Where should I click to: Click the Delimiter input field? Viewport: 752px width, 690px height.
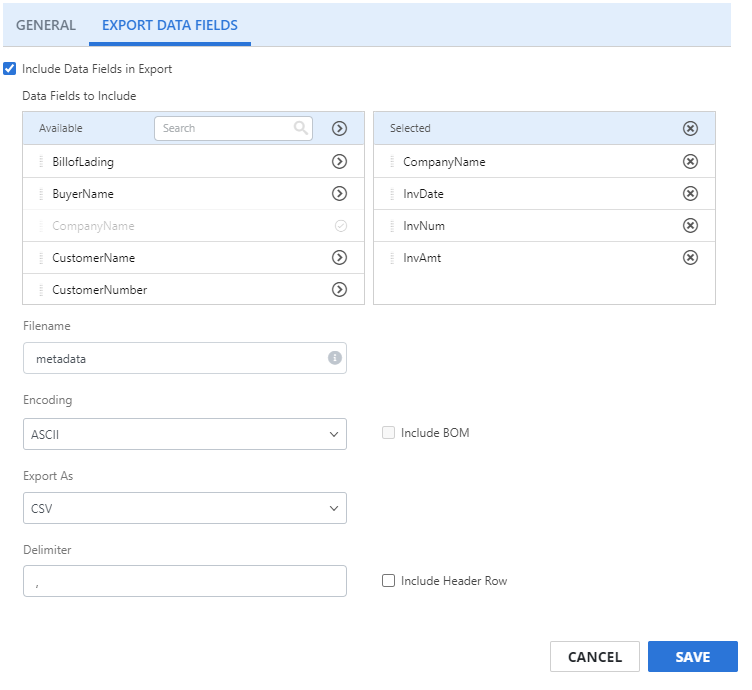coord(185,581)
